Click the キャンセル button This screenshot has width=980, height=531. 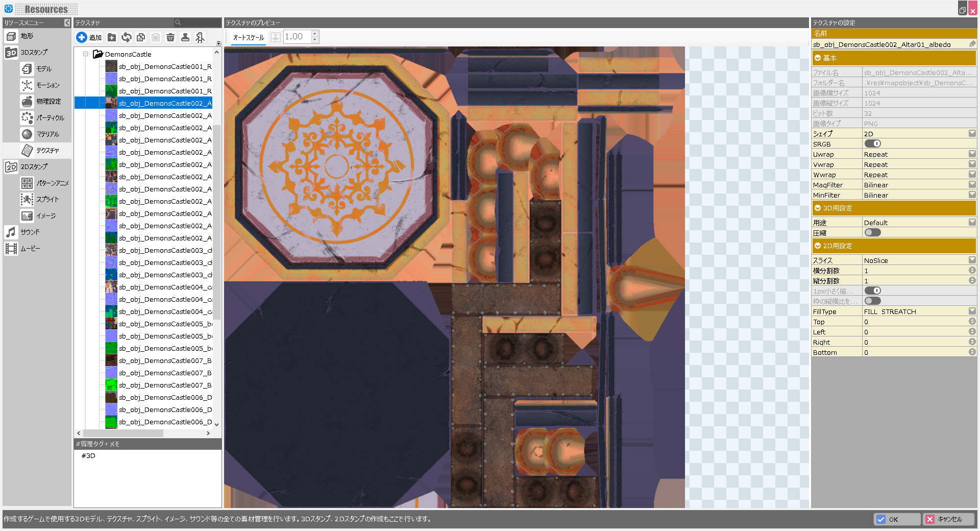[x=948, y=519]
